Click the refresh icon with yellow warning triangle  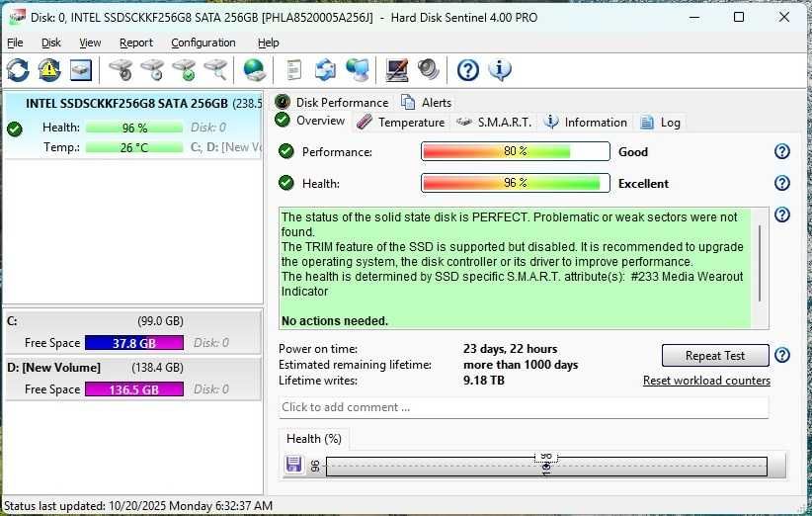click(49, 70)
